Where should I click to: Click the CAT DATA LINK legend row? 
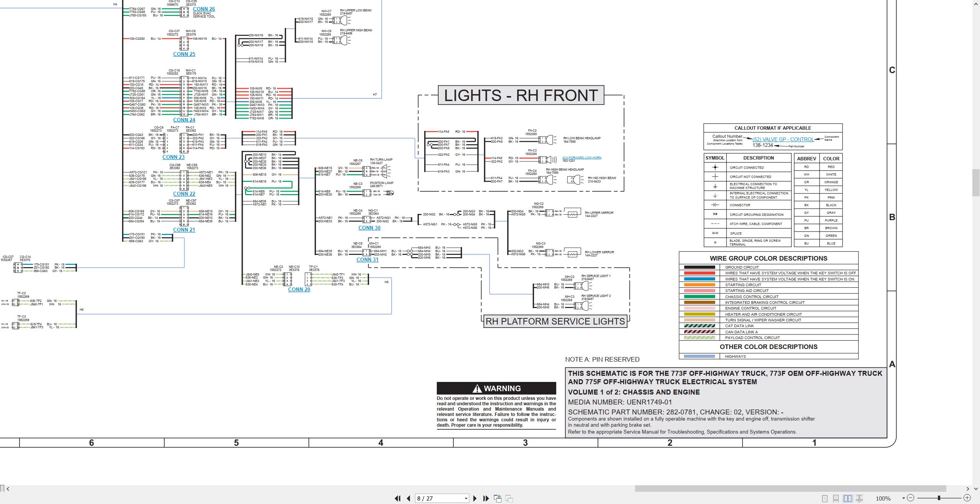pos(768,326)
